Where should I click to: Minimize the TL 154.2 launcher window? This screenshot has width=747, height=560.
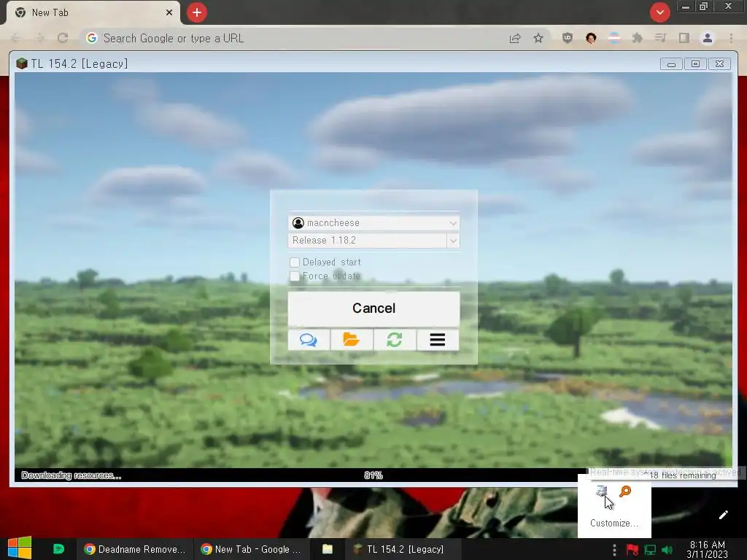click(671, 64)
